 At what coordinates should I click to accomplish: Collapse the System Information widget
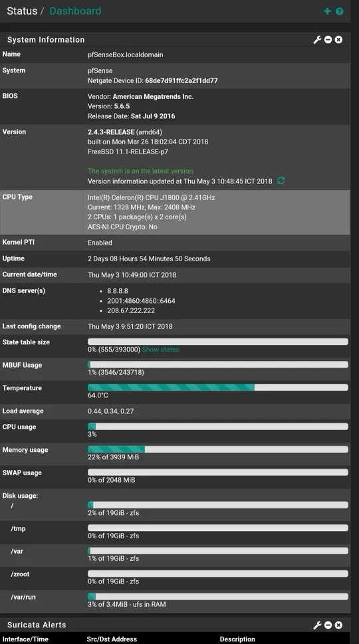click(328, 40)
